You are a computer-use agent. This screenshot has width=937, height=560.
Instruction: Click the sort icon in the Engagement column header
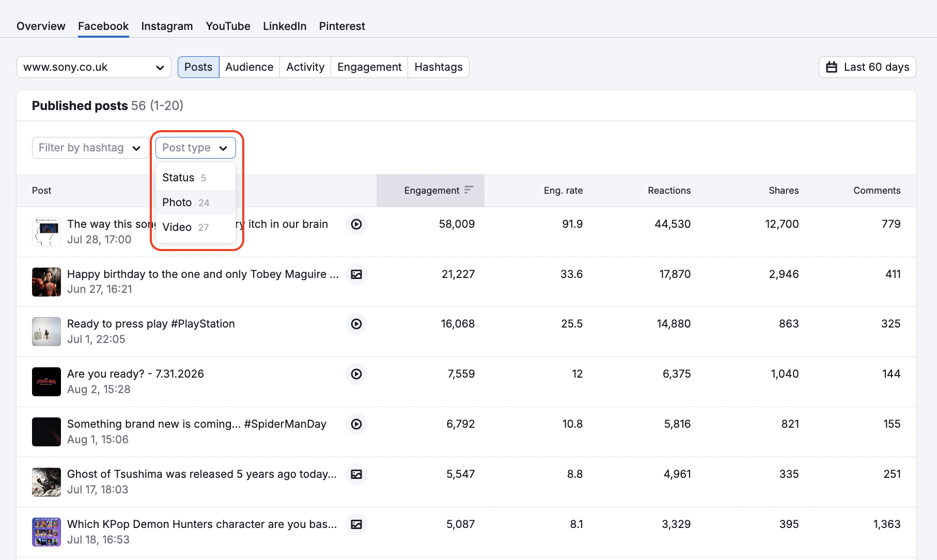click(x=468, y=190)
